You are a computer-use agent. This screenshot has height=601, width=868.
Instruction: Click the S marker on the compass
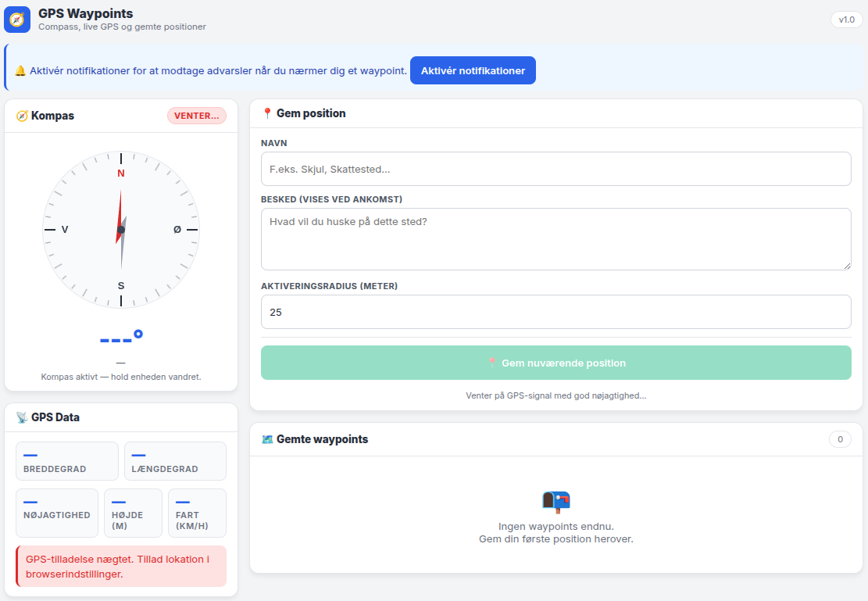click(121, 286)
